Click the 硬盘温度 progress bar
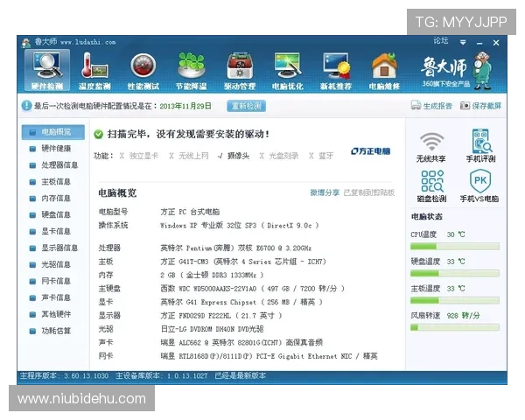This screenshot has width=525, height=420. 455,273
